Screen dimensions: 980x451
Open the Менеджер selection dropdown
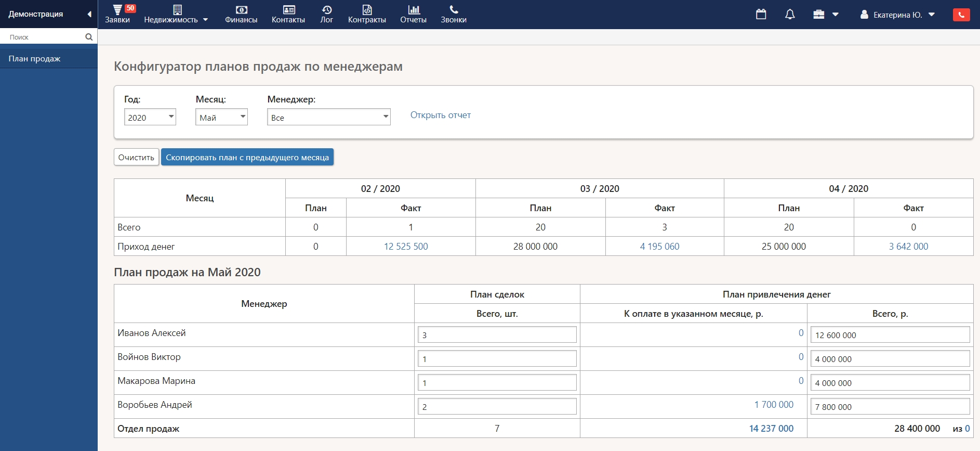coord(328,117)
